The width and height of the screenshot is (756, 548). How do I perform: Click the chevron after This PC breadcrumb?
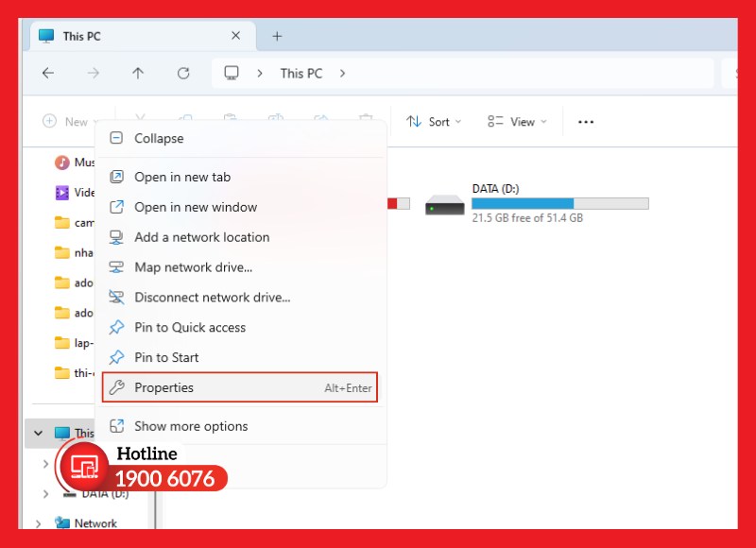pos(342,74)
